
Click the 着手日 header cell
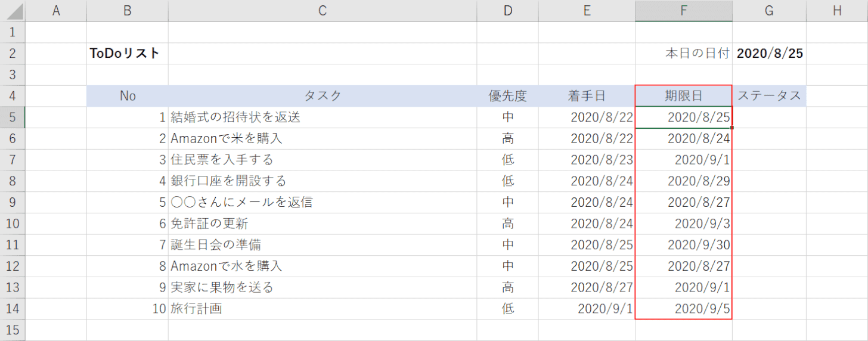point(587,96)
